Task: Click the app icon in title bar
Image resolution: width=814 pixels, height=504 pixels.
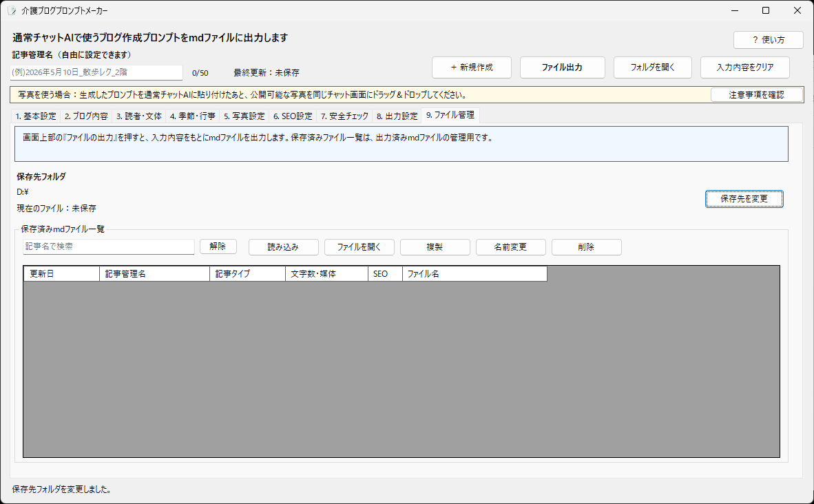Action: (x=12, y=10)
